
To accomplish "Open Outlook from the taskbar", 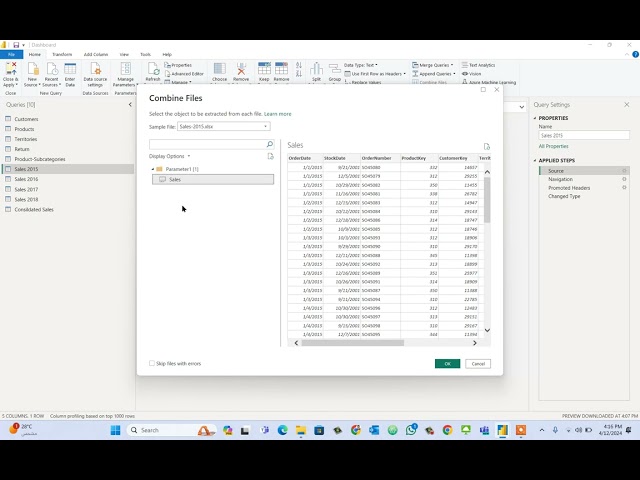I will (x=374, y=430).
